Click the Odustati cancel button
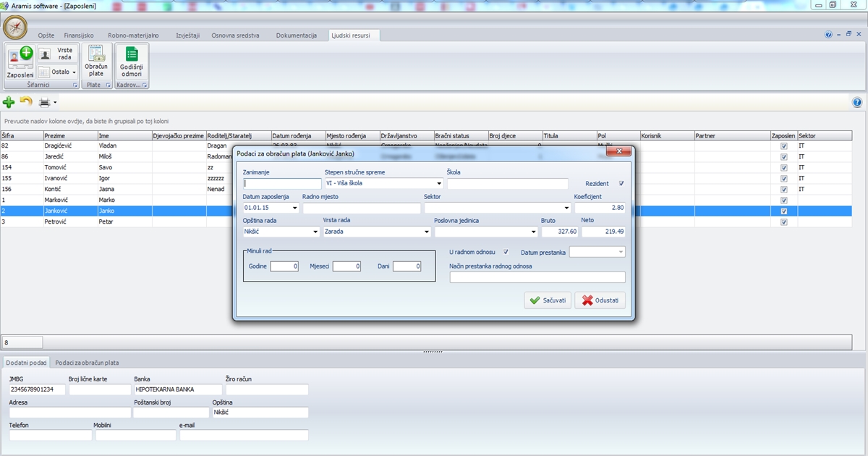This screenshot has height=456, width=868. [x=600, y=300]
